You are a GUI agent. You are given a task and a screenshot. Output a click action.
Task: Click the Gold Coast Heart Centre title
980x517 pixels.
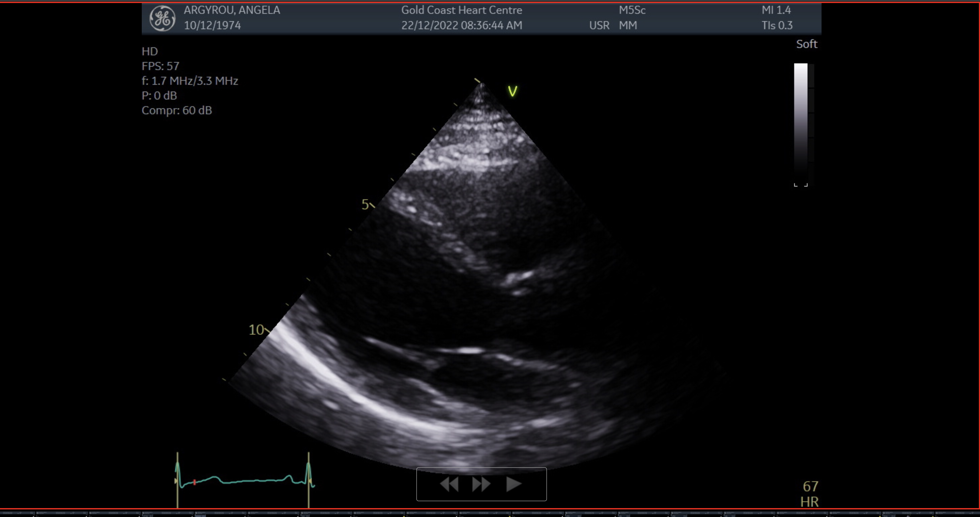461,10
